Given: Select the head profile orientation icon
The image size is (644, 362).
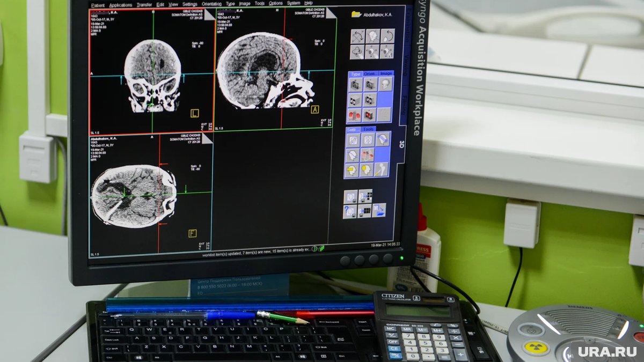Looking at the screenshot, I should [372, 36].
